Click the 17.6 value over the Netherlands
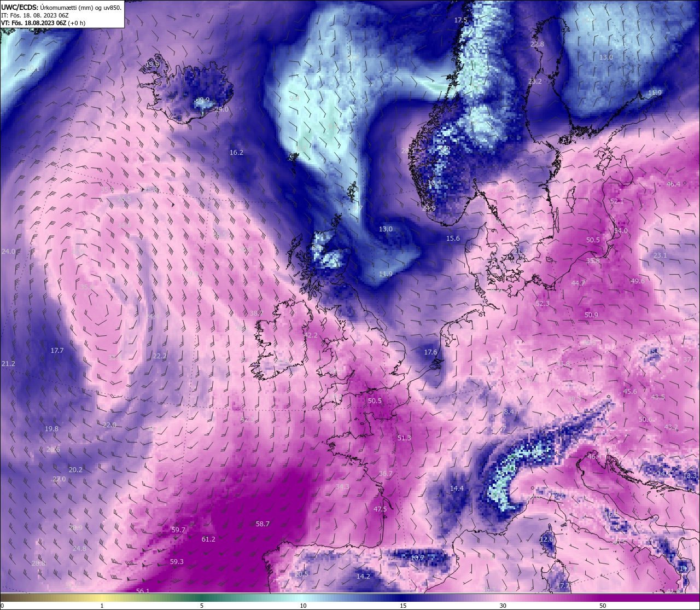Viewport: 700px width, 610px height. pyautogui.click(x=431, y=352)
